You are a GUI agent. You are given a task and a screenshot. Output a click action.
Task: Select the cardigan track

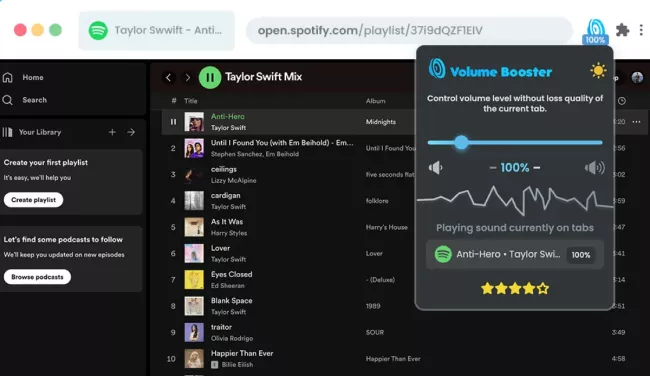point(226,195)
